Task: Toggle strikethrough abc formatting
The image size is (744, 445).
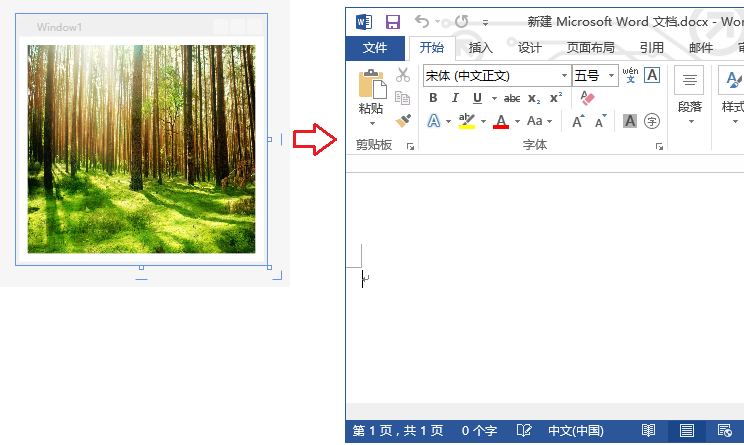Action: 512,98
